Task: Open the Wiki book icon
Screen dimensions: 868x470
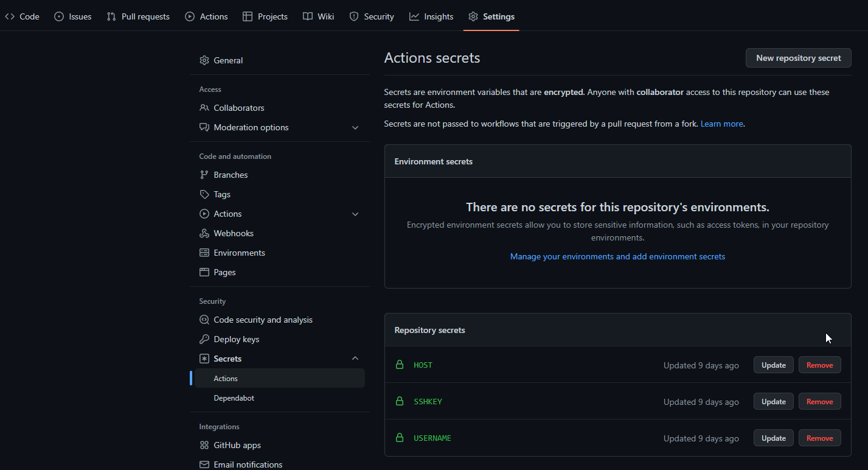Action: [308, 16]
